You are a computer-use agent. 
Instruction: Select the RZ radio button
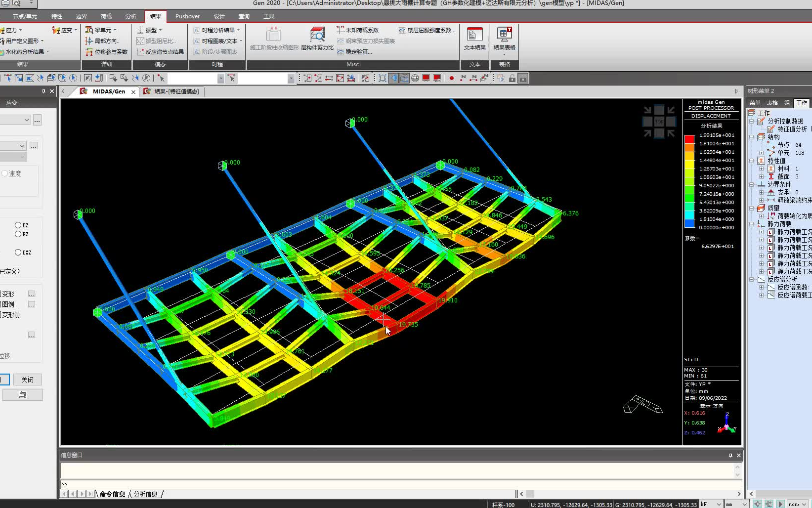[18, 234]
